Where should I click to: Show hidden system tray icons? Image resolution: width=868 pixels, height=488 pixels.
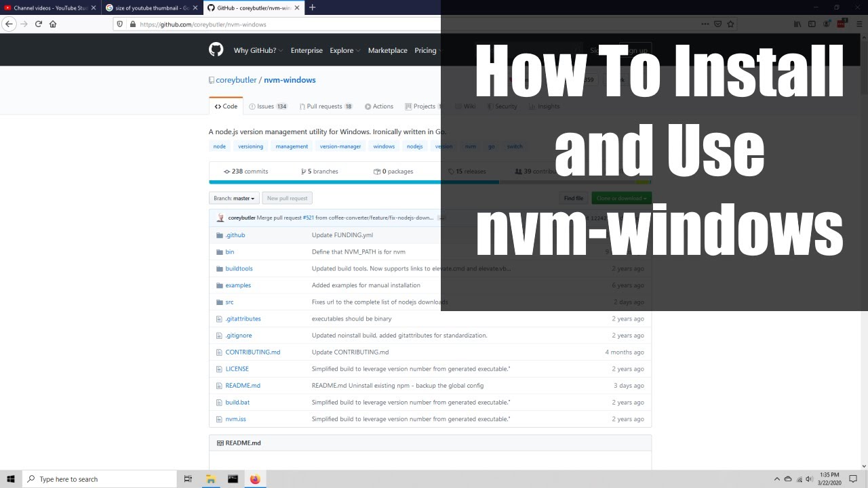[777, 479]
